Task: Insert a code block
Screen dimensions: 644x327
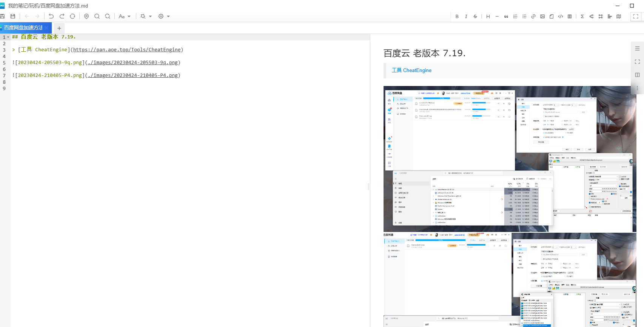Action: (560, 16)
